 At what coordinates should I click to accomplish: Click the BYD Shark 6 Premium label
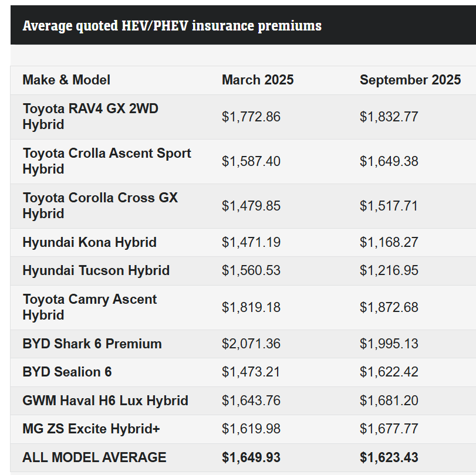click(92, 344)
